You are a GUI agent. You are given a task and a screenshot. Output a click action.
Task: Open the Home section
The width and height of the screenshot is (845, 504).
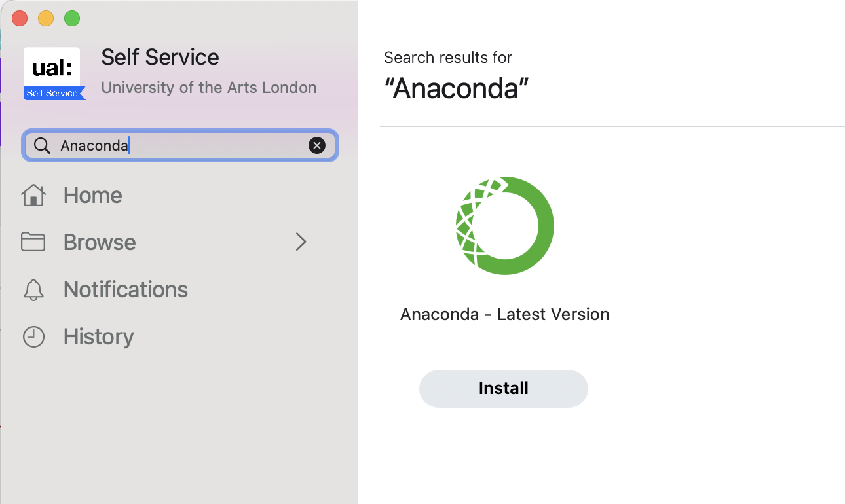click(92, 194)
